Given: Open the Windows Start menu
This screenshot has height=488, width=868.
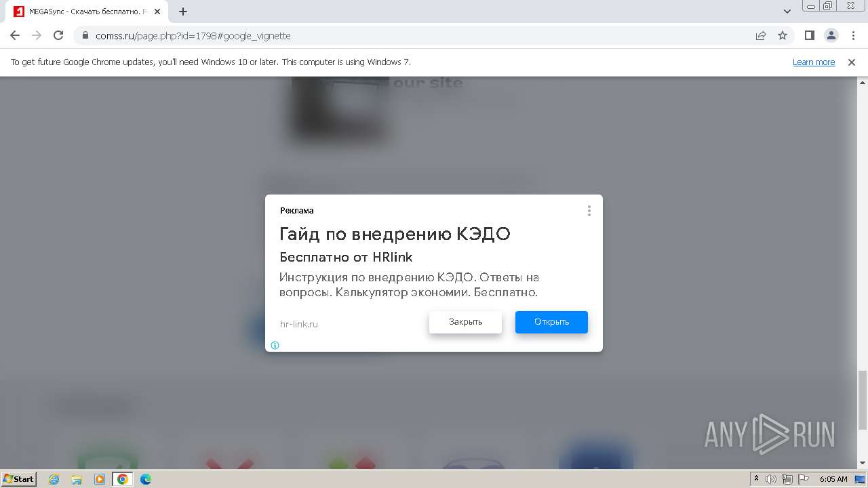Looking at the screenshot, I should click(18, 479).
